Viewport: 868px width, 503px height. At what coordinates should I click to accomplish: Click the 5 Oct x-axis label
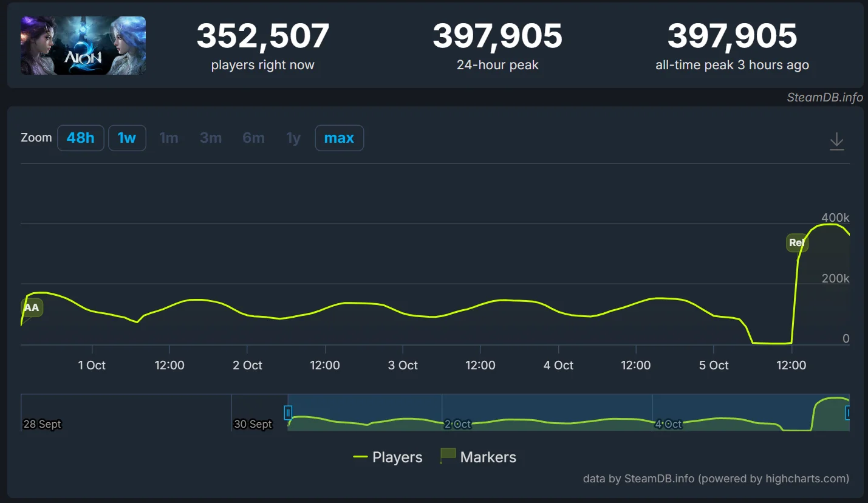(x=714, y=365)
